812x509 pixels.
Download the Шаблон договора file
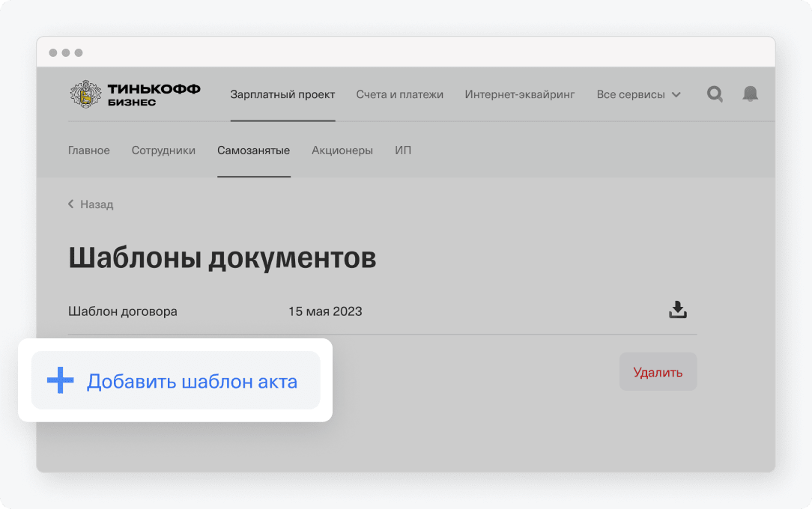pos(678,311)
